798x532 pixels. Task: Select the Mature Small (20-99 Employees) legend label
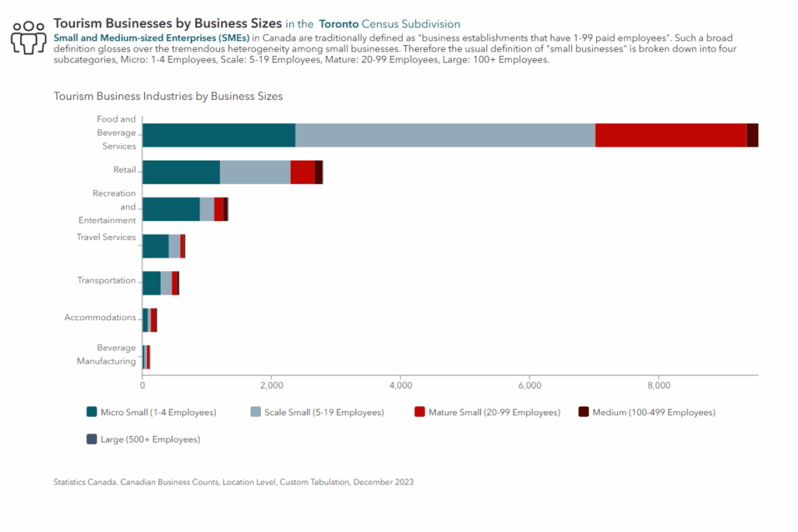pos(494,413)
